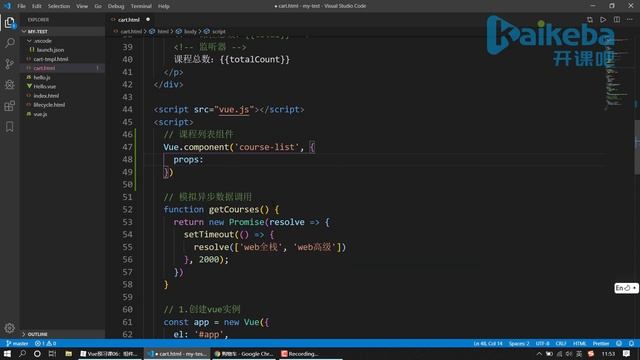
Task: Open hello.js in the explorer
Action: tap(62, 77)
